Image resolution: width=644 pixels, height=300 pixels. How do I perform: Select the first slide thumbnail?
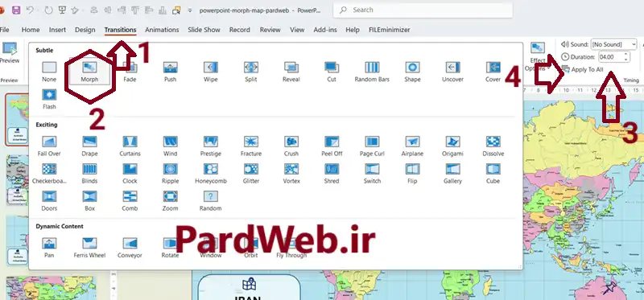click(17, 119)
